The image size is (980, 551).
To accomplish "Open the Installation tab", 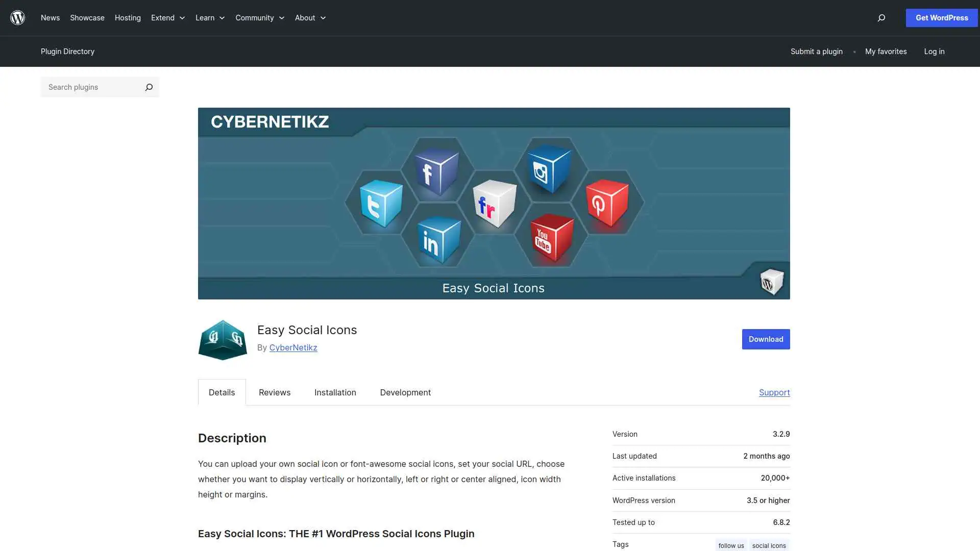I will click(335, 392).
